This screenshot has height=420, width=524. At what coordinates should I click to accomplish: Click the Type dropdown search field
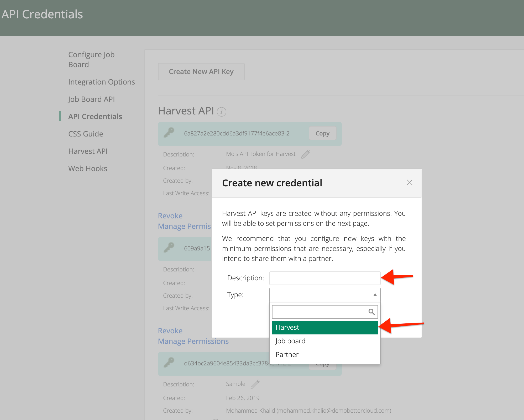coord(325,312)
